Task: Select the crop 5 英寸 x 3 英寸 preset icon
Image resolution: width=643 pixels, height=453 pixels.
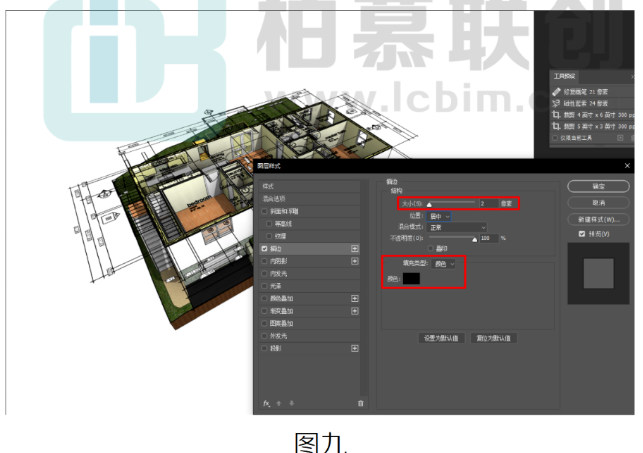Action: [x=556, y=126]
